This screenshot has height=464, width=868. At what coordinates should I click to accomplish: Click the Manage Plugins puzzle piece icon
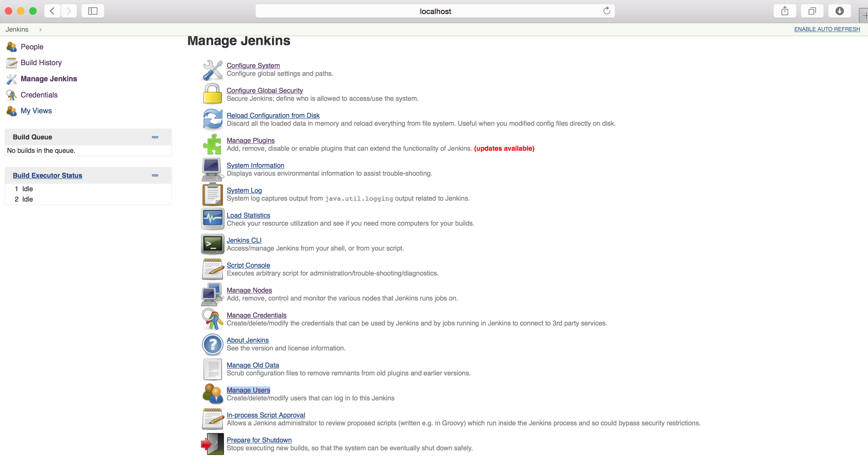pyautogui.click(x=213, y=144)
